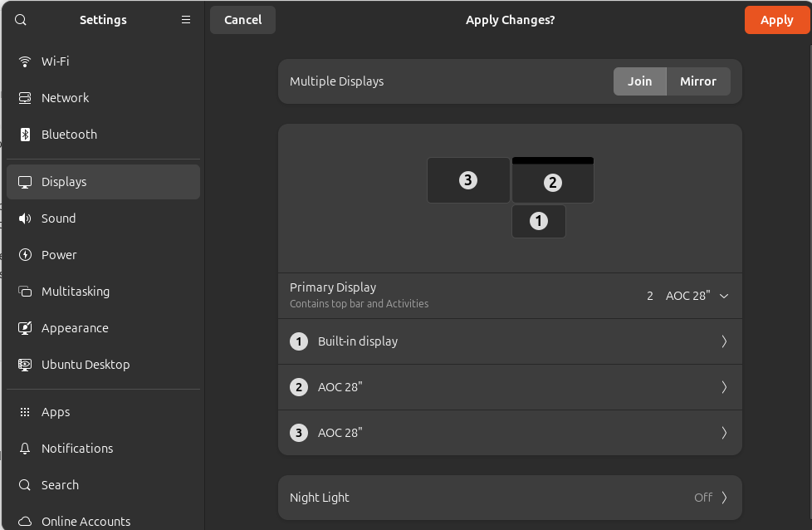Click the Multitasking icon in sidebar
The width and height of the screenshot is (812, 530).
(x=25, y=292)
